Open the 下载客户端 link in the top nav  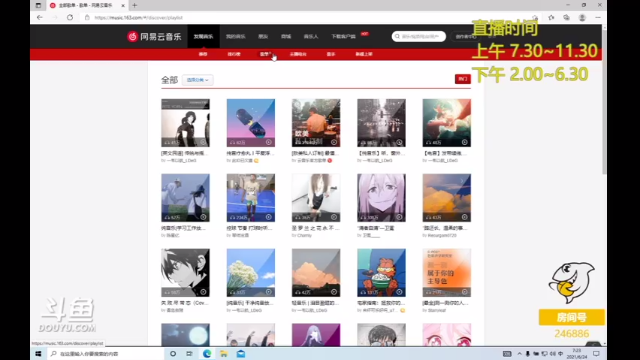[x=343, y=36]
